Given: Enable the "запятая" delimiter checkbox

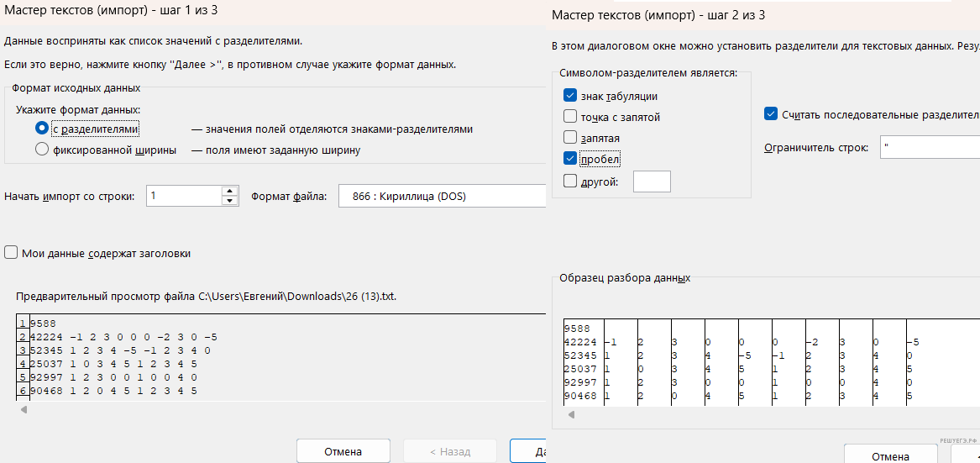Looking at the screenshot, I should [571, 137].
